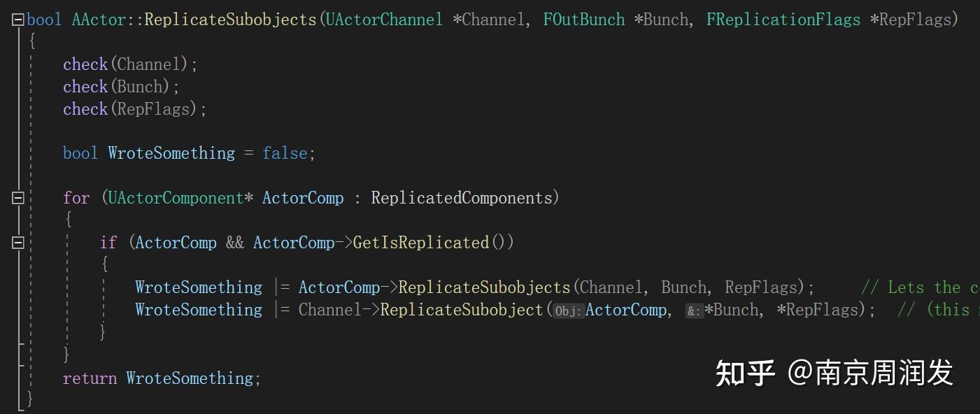Click the return keyword
The image size is (980, 414).
[x=90, y=378]
